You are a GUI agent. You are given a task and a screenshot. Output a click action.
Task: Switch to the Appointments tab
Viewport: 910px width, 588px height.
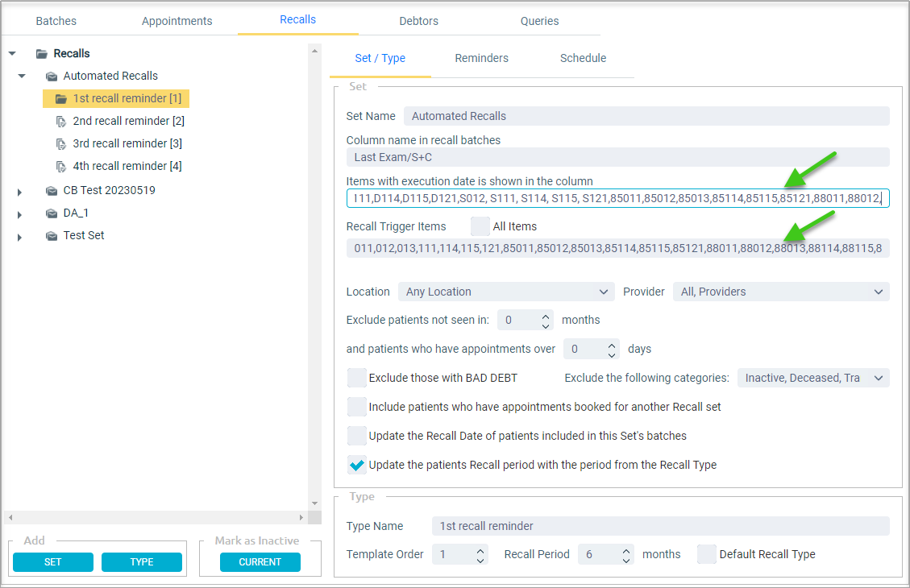[177, 21]
